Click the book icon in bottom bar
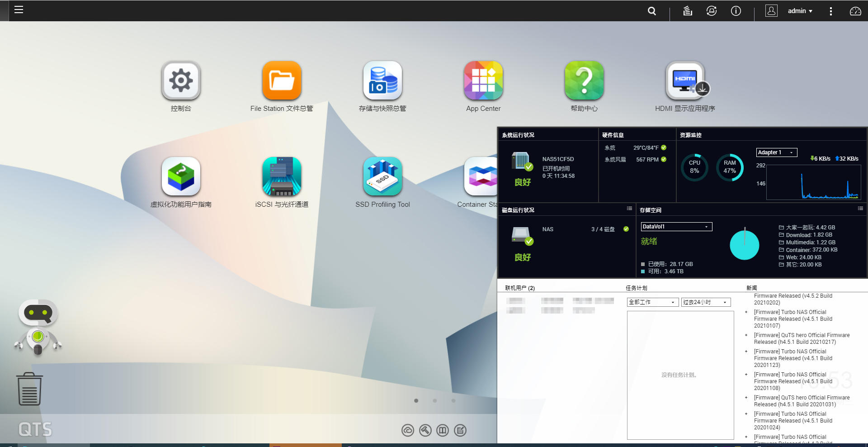This screenshot has width=868, height=447. pos(443,430)
